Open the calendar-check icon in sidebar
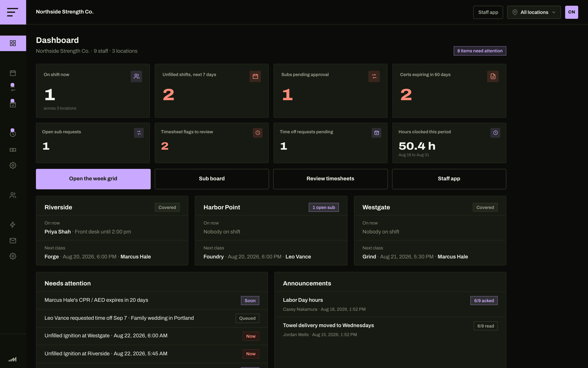This screenshot has height=368, width=588. (x=13, y=104)
